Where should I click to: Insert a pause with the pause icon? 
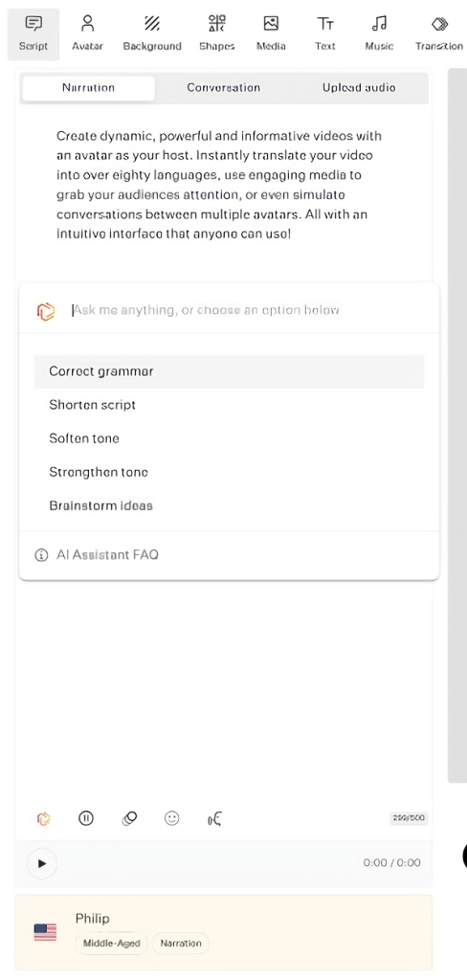[86, 818]
